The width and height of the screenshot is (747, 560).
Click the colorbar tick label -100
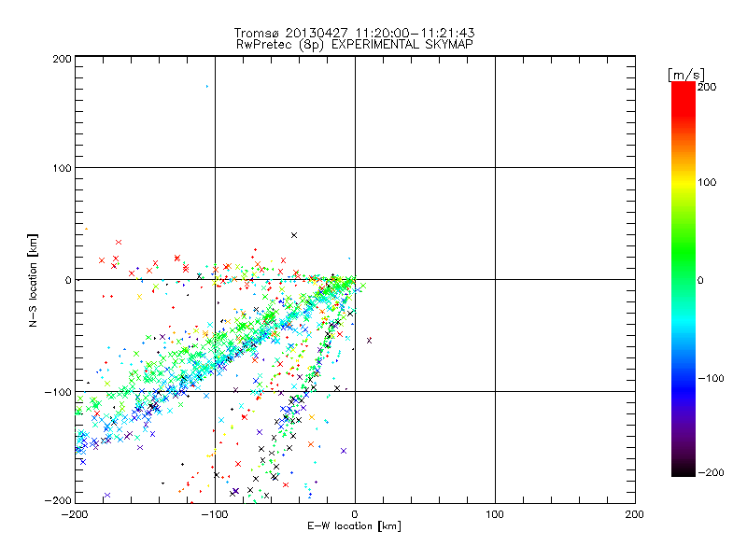point(711,378)
